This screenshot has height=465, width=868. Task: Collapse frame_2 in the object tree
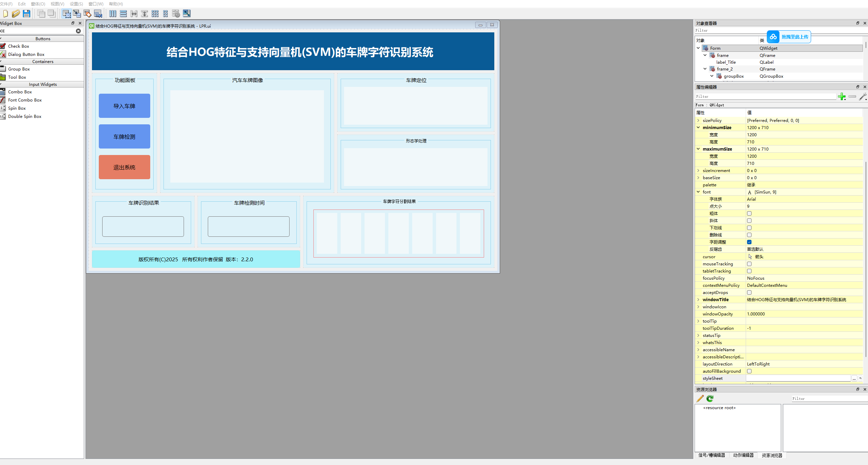pyautogui.click(x=705, y=69)
